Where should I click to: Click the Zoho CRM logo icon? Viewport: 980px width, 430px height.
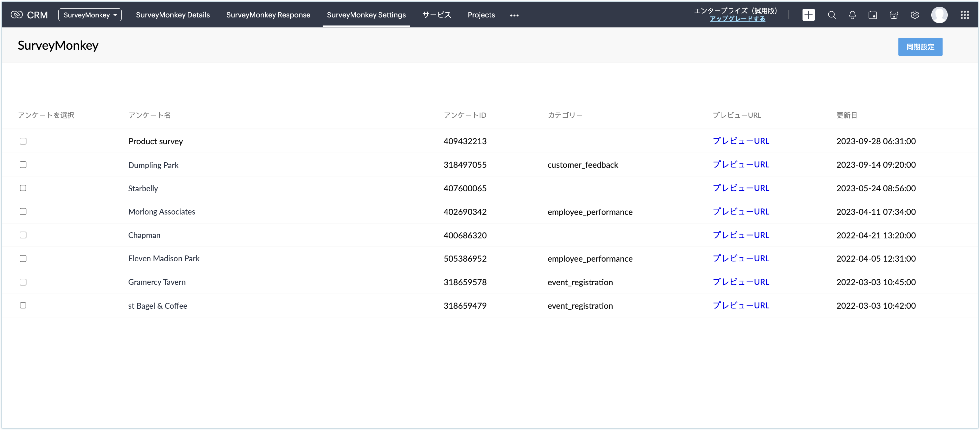(x=17, y=15)
